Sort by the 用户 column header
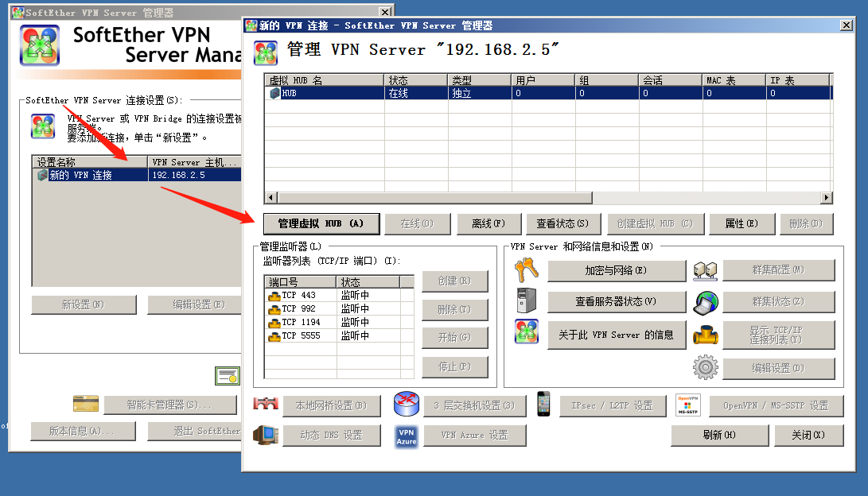The image size is (868, 496). point(541,80)
